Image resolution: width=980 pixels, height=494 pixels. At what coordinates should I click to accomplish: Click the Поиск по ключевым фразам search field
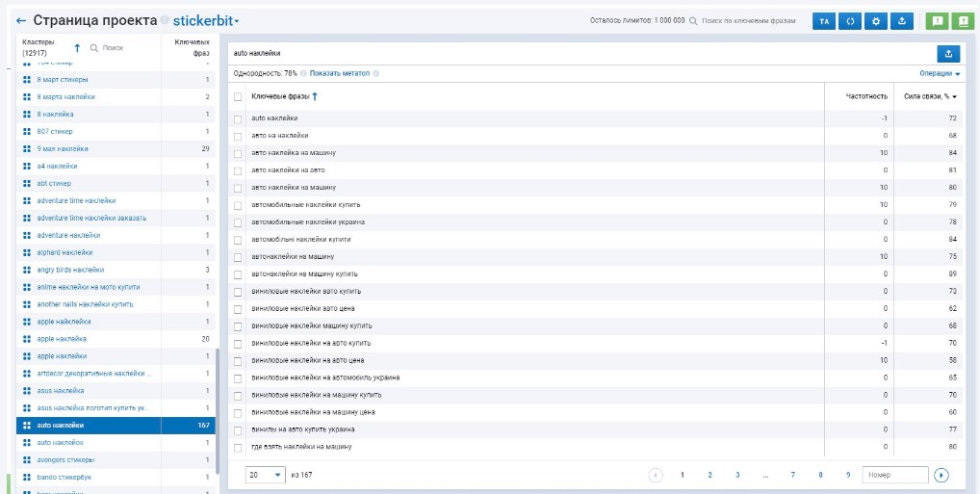(749, 20)
